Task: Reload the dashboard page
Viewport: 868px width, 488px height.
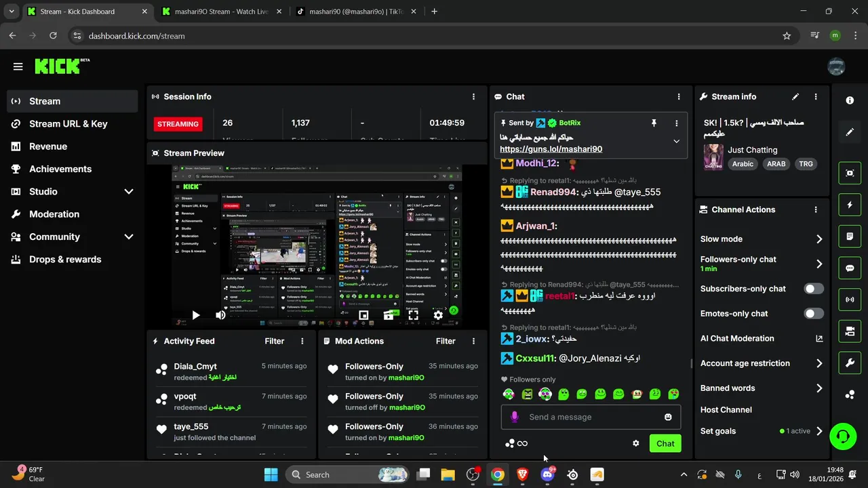Action: tap(53, 36)
